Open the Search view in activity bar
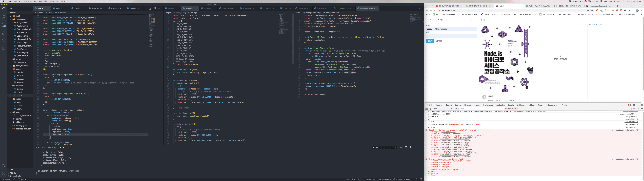 pyautogui.click(x=4, y=17)
